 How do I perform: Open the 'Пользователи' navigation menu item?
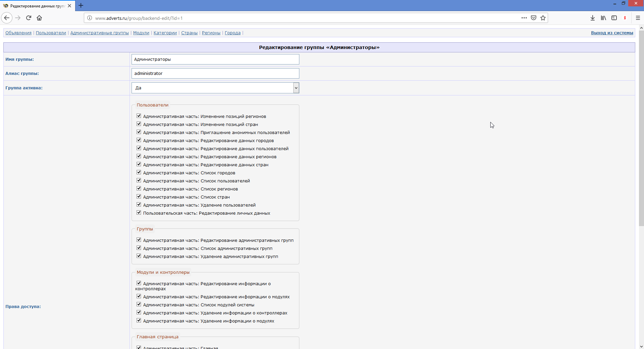pos(51,33)
